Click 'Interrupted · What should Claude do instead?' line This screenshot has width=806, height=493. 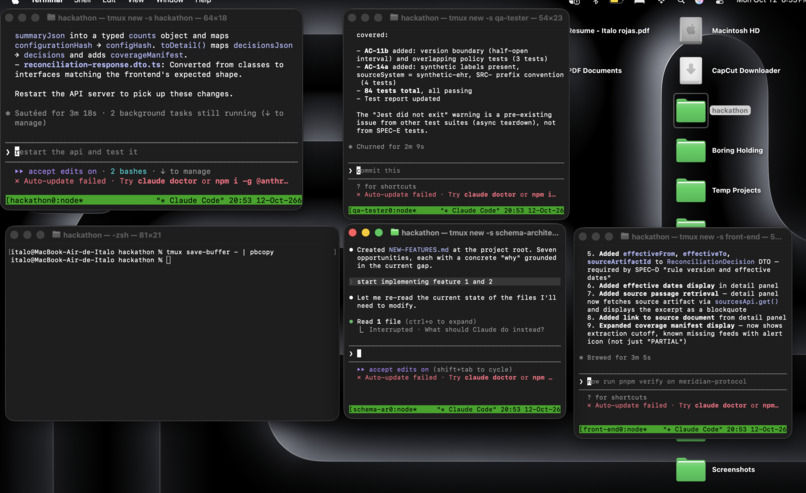(456, 330)
